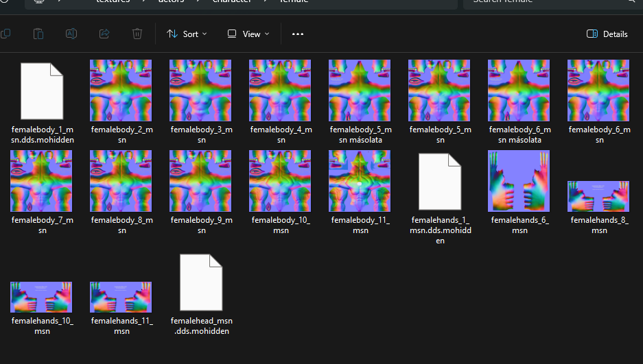Click the Rename toolbar icon

(x=71, y=34)
